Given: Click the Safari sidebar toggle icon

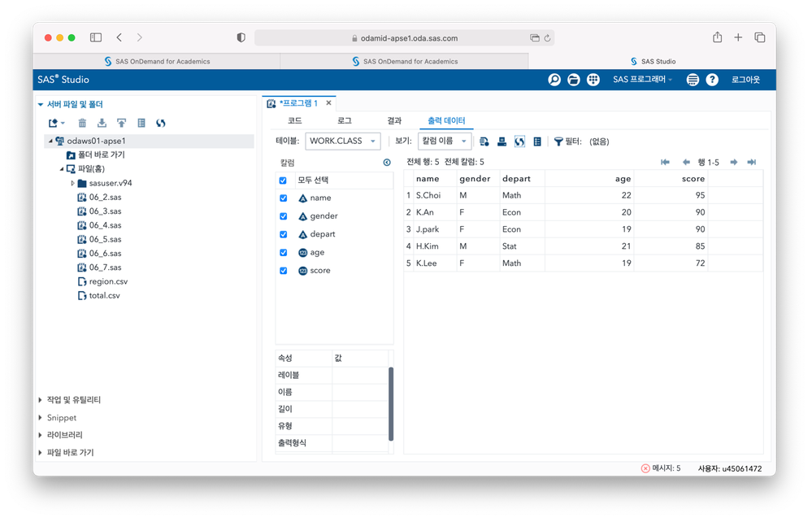Looking at the screenshot, I should [96, 37].
